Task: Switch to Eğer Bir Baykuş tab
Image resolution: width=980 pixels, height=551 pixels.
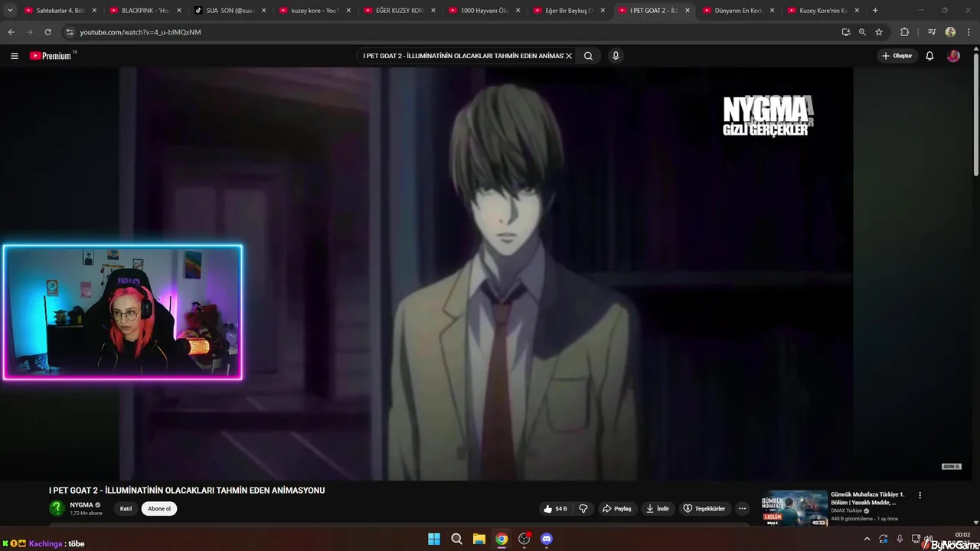Action: (x=569, y=11)
